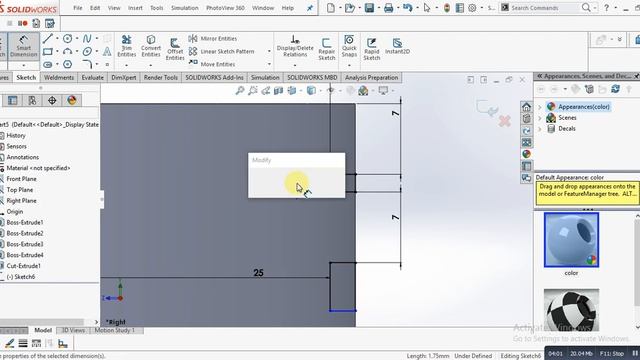Open Display/Delete Relations dropdown arrow
Image resolution: width=640 pixels, height=360 pixels.
[x=295, y=65]
